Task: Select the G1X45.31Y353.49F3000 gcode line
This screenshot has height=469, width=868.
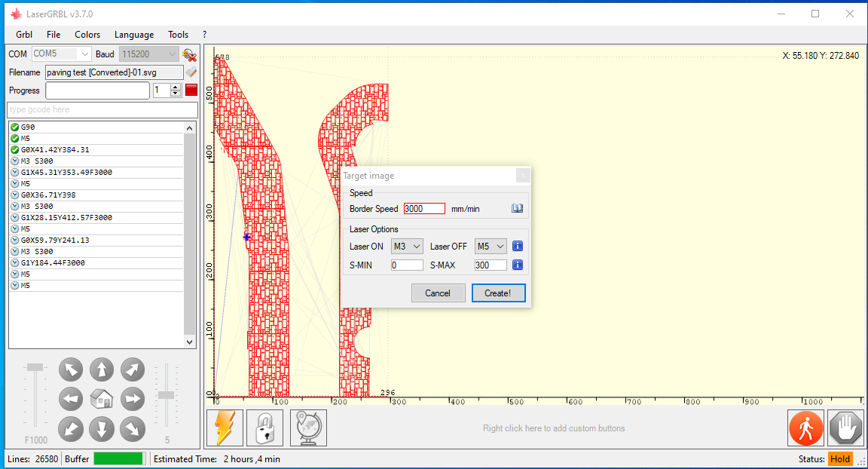Action: [x=96, y=173]
